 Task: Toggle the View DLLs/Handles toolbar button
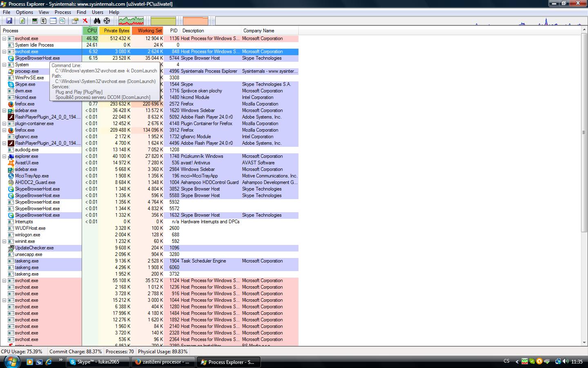tap(62, 21)
